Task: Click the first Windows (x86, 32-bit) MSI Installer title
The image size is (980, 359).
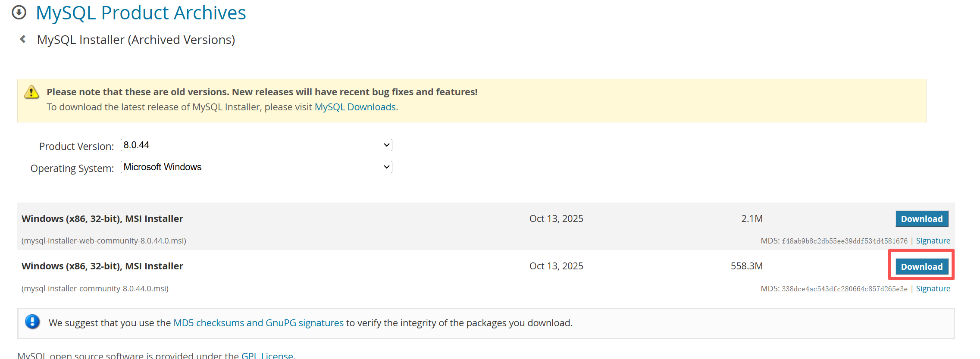Action: click(x=102, y=219)
